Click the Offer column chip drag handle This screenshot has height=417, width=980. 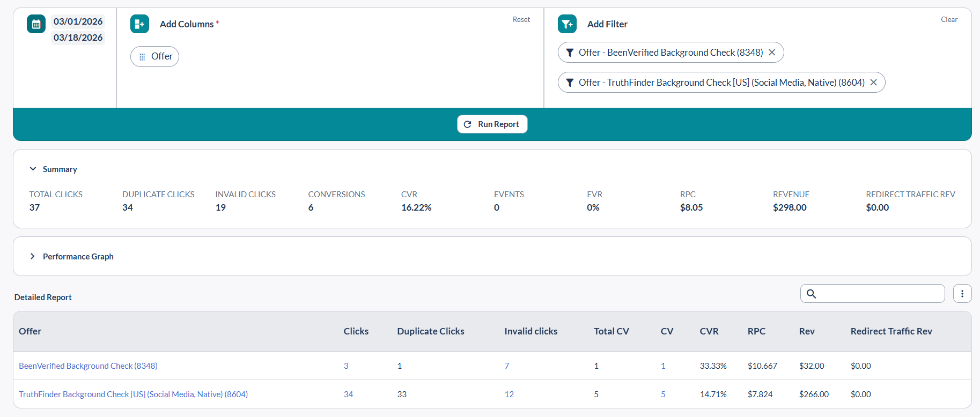tap(142, 57)
